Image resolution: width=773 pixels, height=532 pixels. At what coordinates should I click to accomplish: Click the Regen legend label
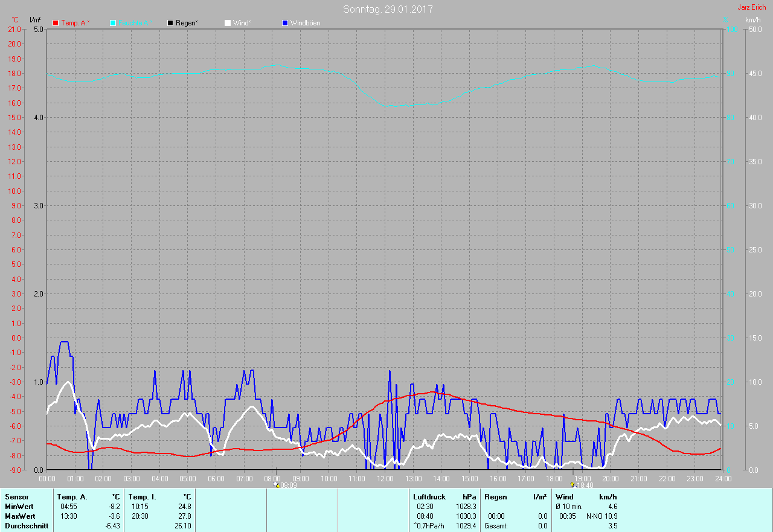click(187, 23)
